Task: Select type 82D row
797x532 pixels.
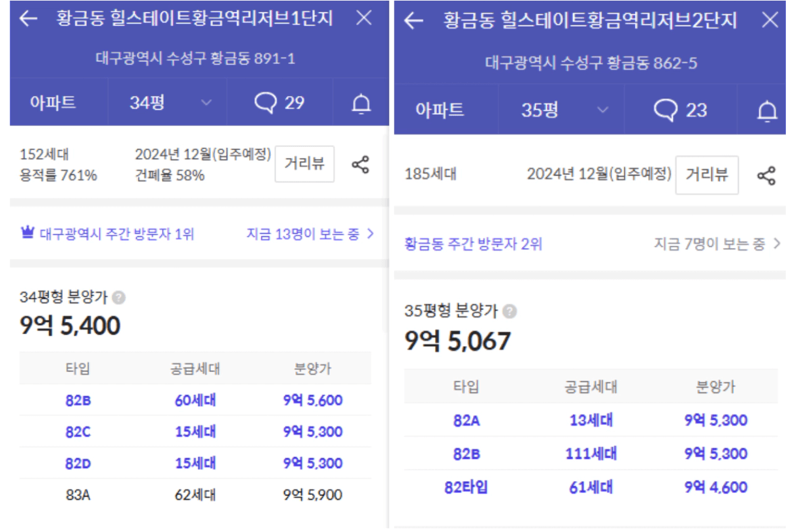Action: pos(195,463)
